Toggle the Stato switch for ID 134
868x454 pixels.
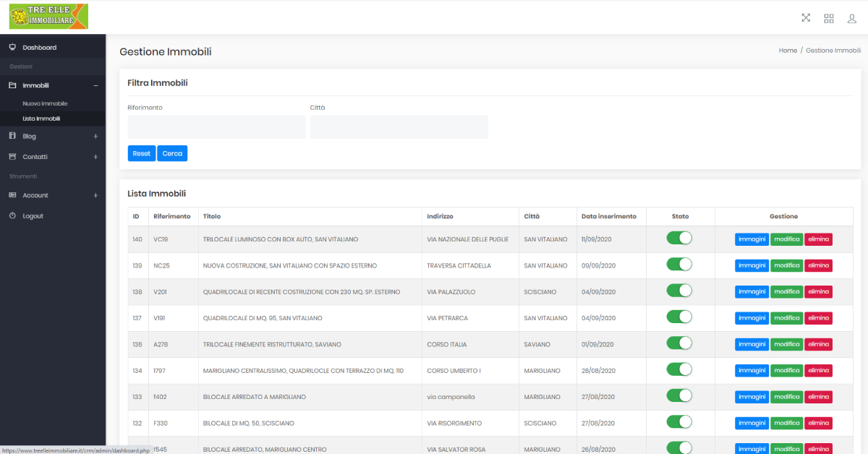click(679, 369)
